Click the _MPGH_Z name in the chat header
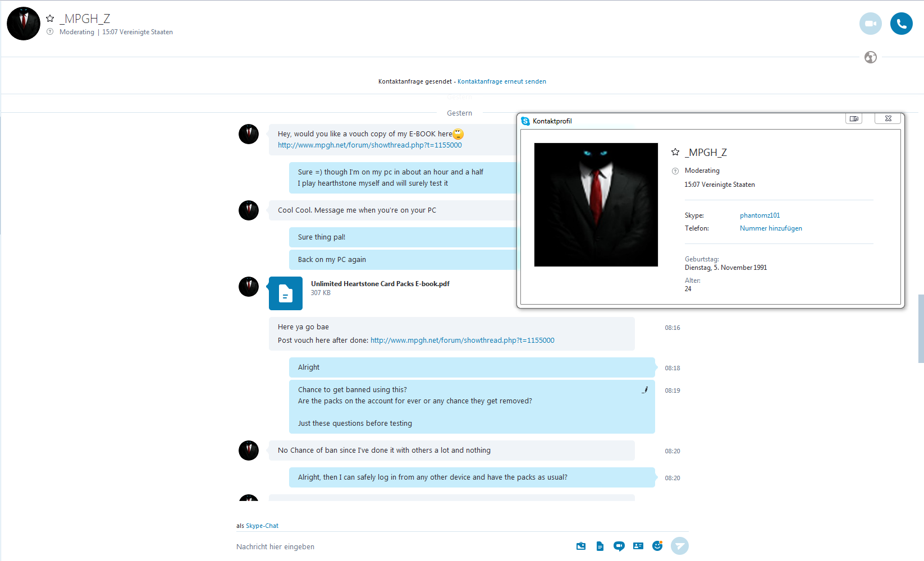Viewport: 924px width, 561px height. pos(85,19)
